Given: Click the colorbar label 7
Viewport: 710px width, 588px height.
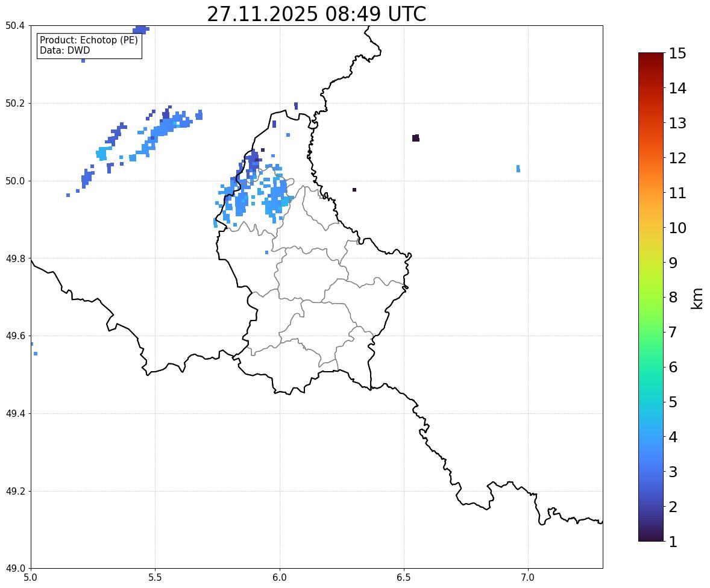Looking at the screenshot, I should pyautogui.click(x=673, y=332).
